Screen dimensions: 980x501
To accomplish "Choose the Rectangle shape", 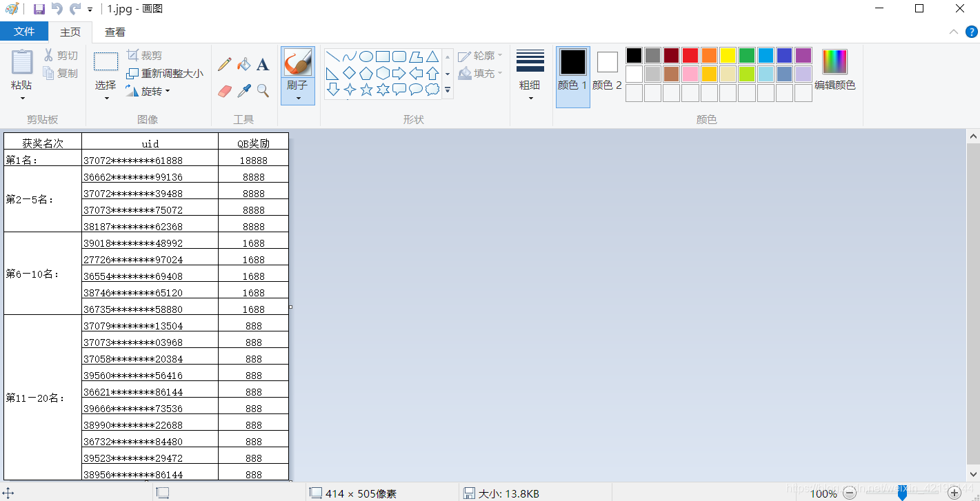I will 383,57.
